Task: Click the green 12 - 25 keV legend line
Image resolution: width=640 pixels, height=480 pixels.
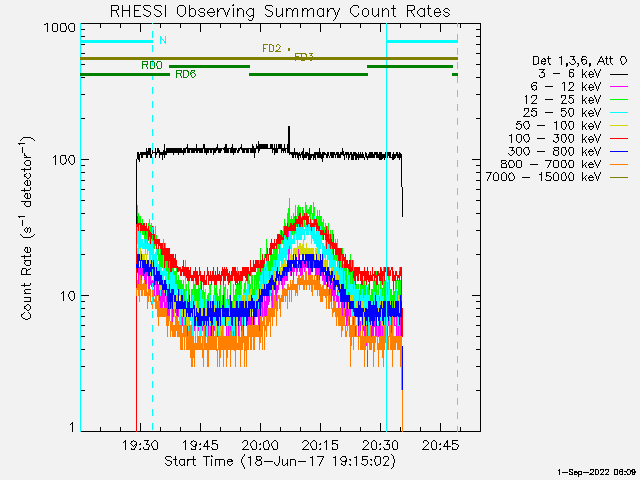Action: click(619, 100)
